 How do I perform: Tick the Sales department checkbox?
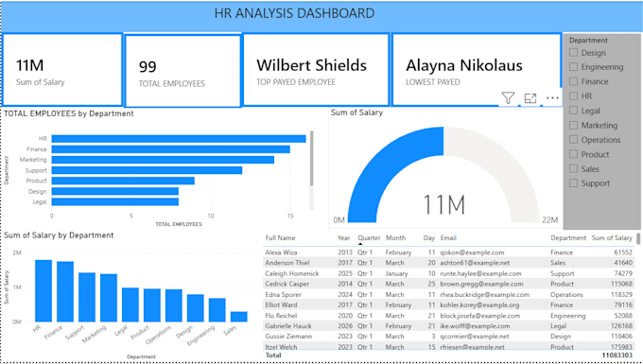pos(573,169)
